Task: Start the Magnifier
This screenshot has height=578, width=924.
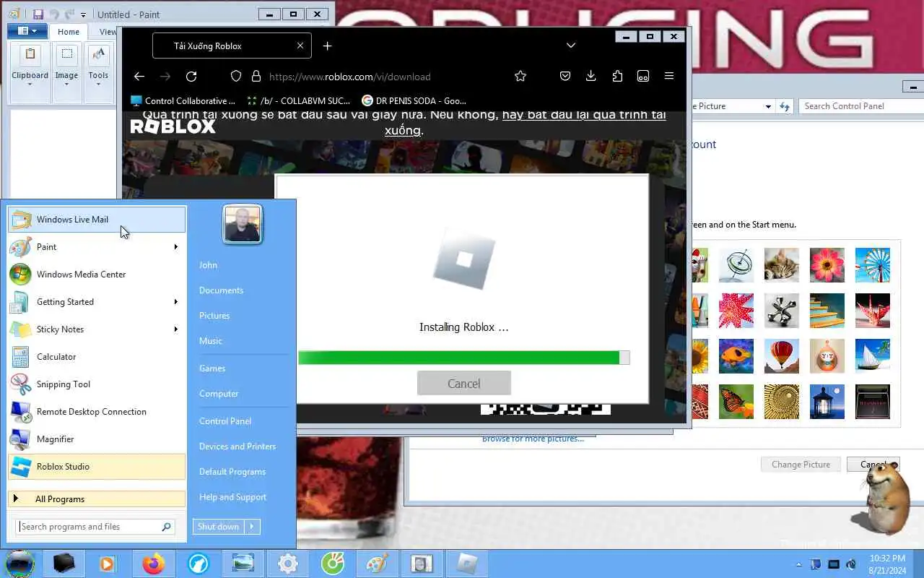Action: tap(97, 439)
